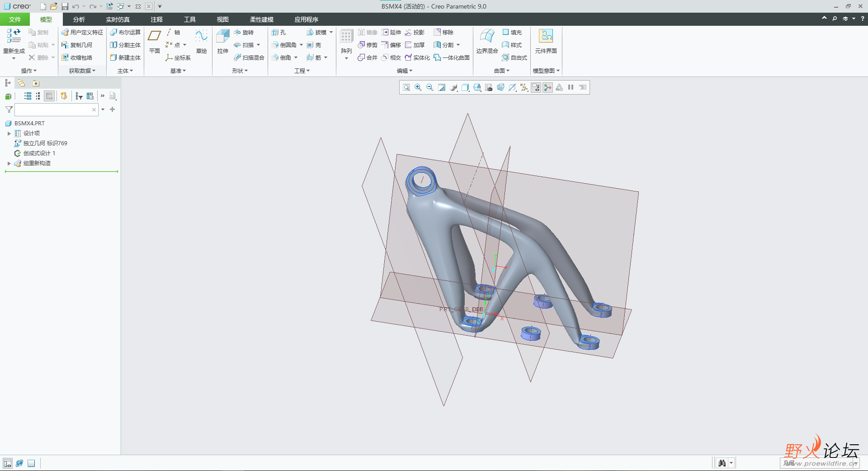Click the Shrinkwrap (收缩包络) icon
The height and width of the screenshot is (471, 868).
pyautogui.click(x=77, y=57)
